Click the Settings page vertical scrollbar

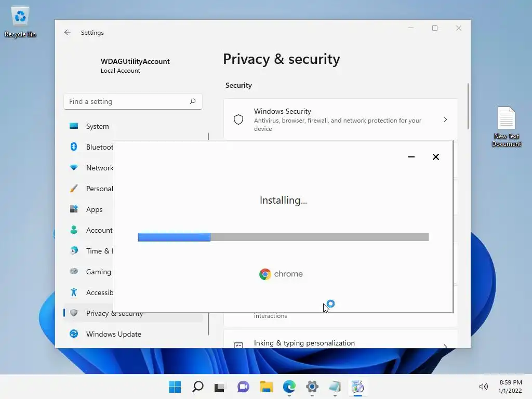click(468, 106)
